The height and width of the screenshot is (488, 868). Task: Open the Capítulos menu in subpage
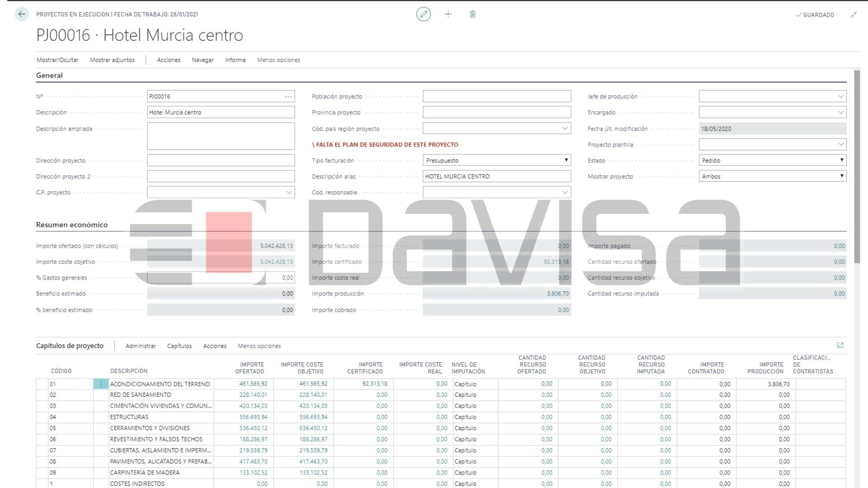(x=179, y=346)
